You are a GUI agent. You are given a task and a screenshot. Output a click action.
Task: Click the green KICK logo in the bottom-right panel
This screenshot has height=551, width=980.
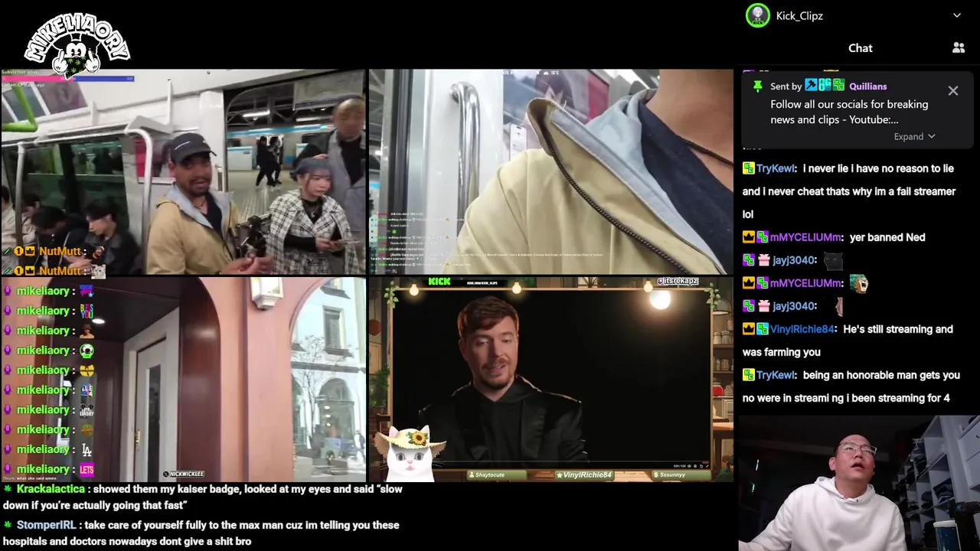coord(439,282)
